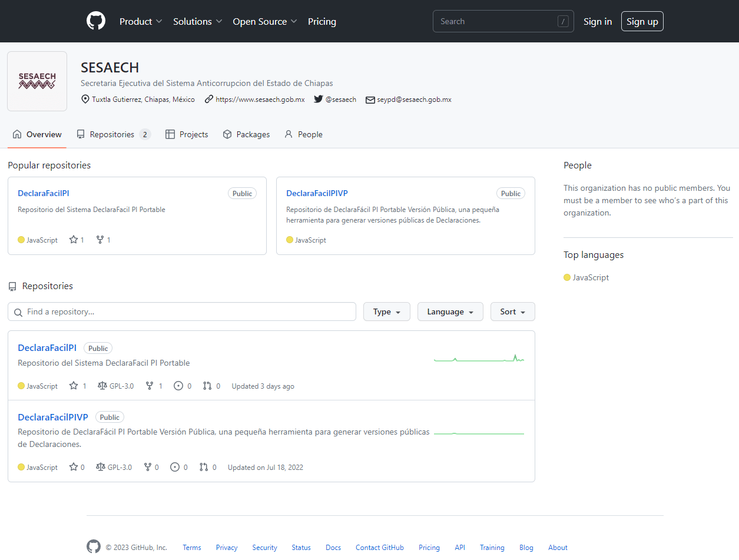The width and height of the screenshot is (739, 560).
Task: Open the Sort dropdown
Action: [513, 312]
